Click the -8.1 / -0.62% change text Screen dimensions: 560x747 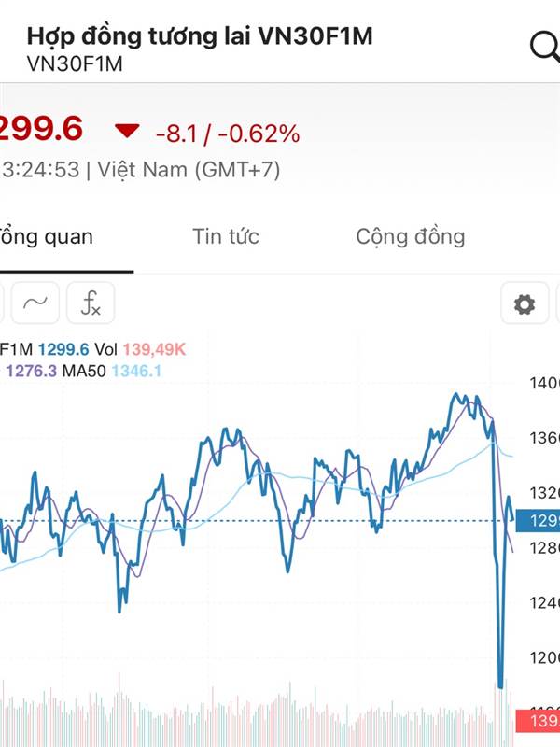(x=228, y=134)
